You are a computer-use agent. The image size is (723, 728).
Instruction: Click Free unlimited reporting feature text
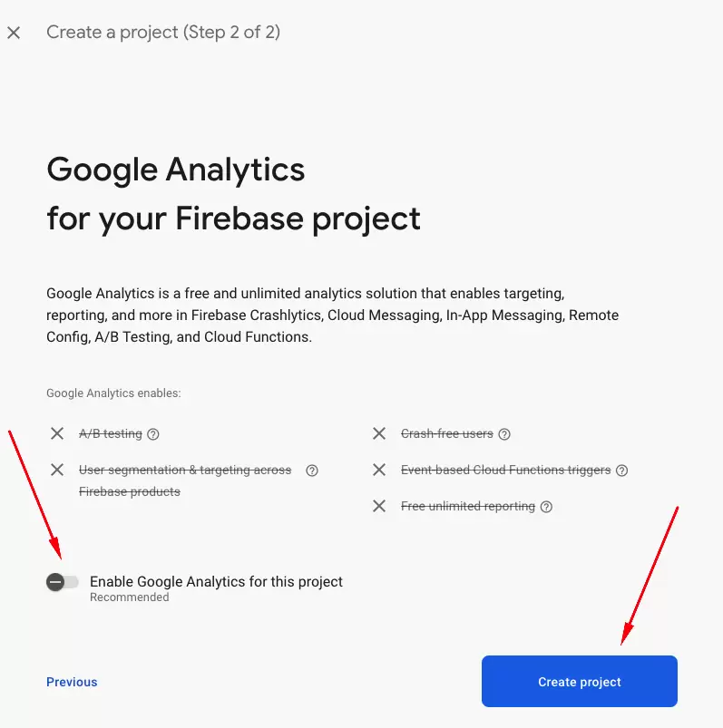(468, 506)
